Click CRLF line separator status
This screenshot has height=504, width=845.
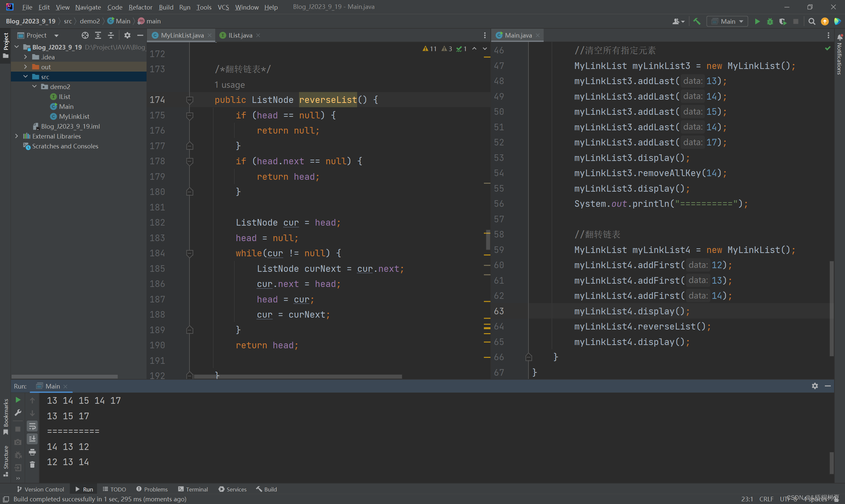tap(766, 499)
